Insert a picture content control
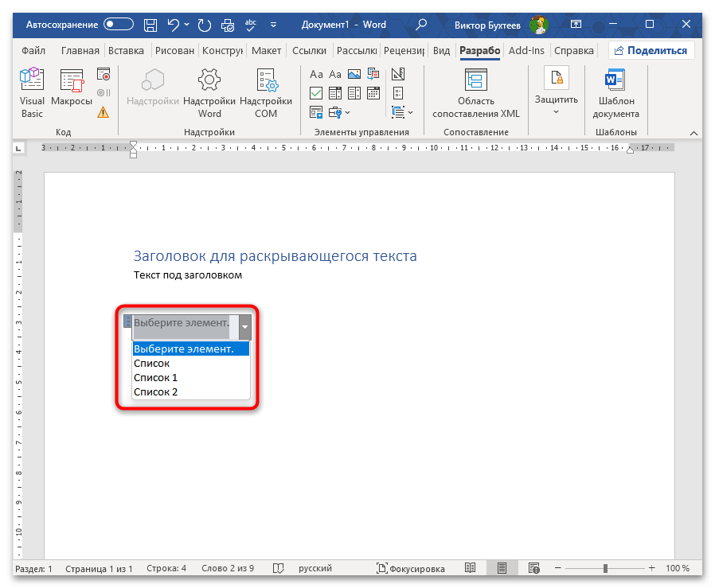The width and height of the screenshot is (715, 588). tap(353, 75)
